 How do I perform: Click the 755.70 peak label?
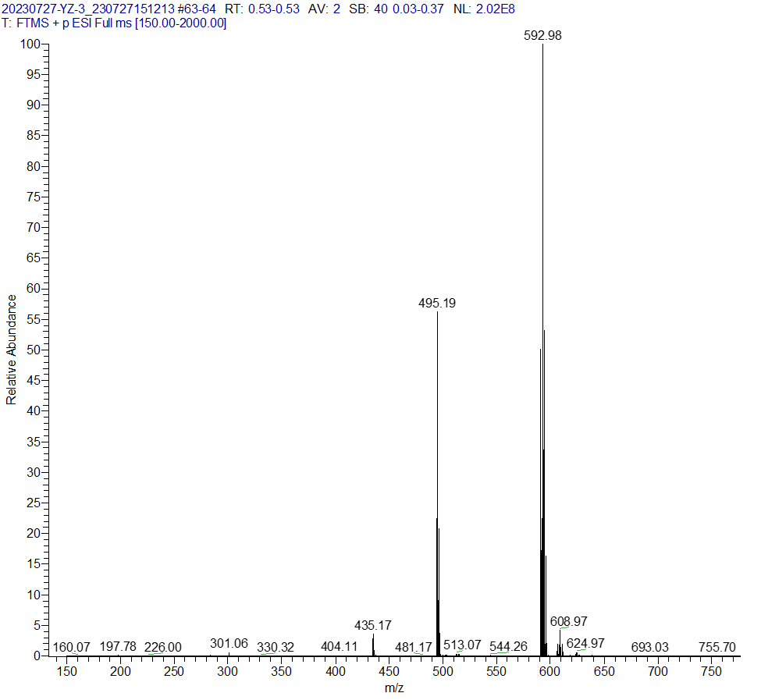[x=717, y=647]
